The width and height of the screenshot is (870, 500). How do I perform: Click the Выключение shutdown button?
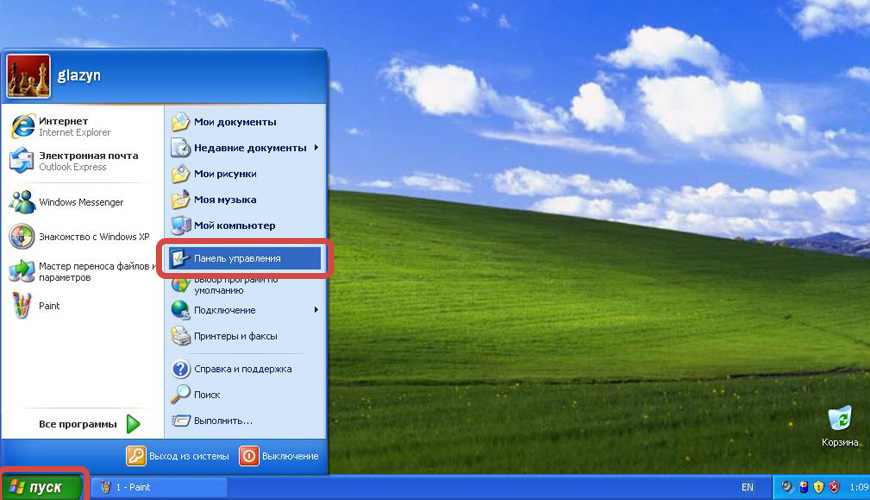[279, 456]
